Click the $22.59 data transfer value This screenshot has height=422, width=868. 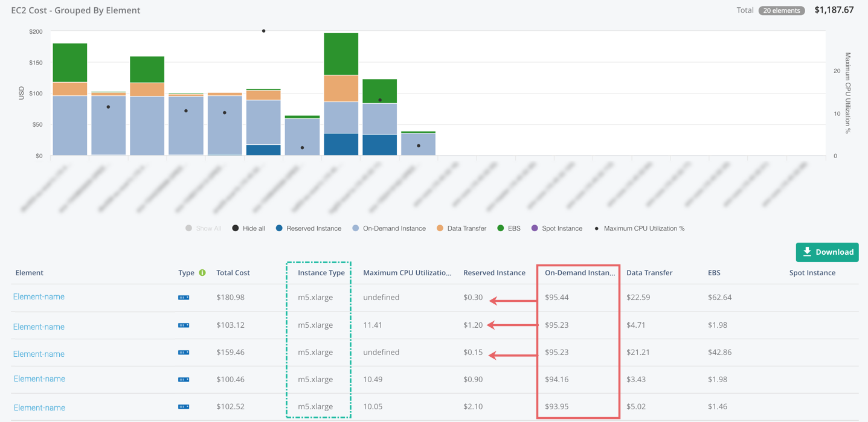tap(638, 297)
